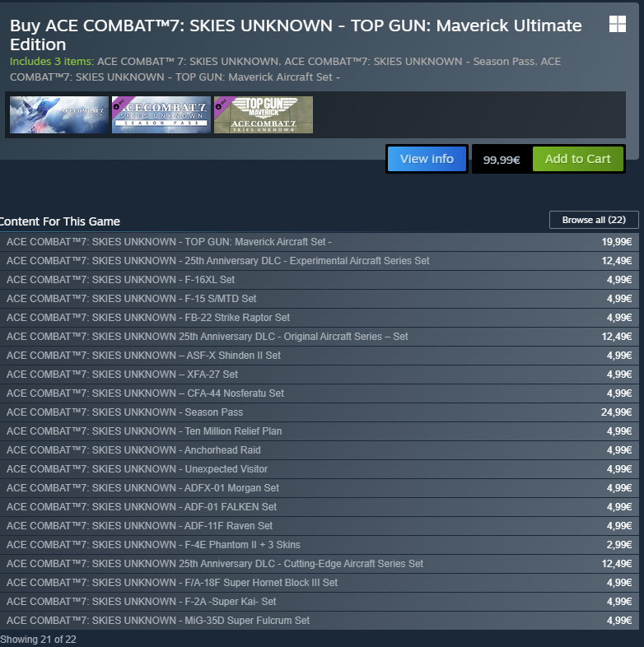
Task: Add Ultimate Edition to cart
Action: (577, 159)
